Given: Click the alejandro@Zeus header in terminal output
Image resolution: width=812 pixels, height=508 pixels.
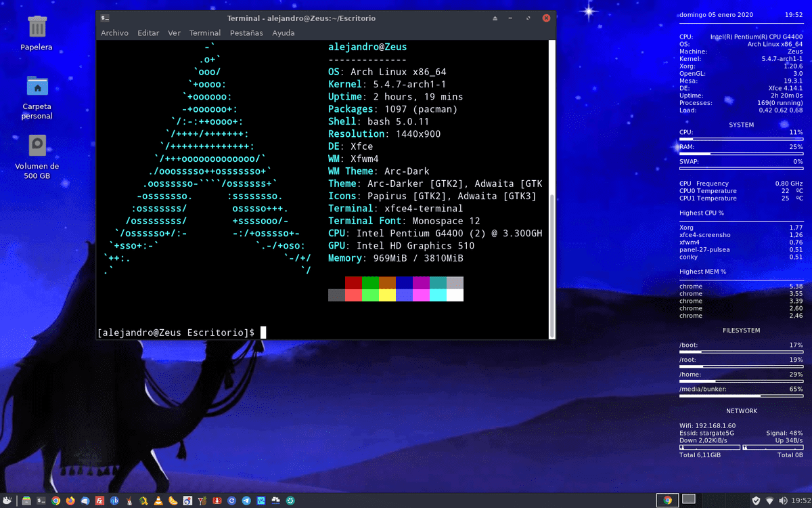Looking at the screenshot, I should [x=367, y=47].
